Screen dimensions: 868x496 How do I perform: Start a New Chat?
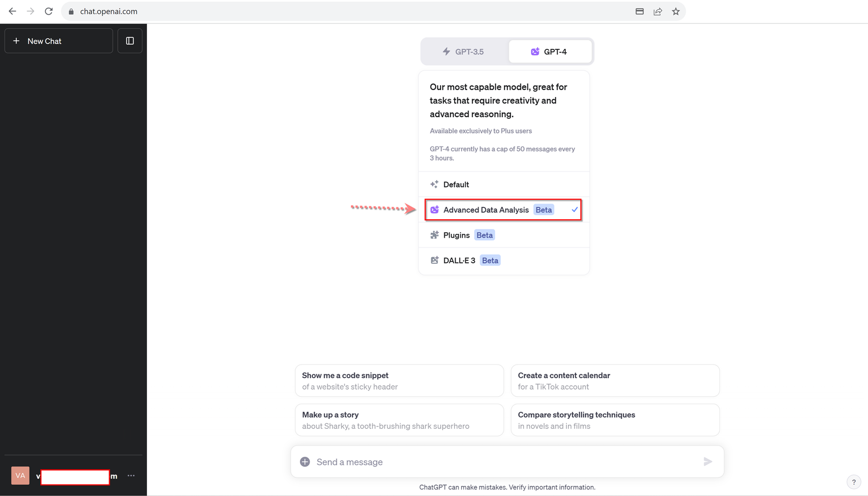tap(59, 41)
